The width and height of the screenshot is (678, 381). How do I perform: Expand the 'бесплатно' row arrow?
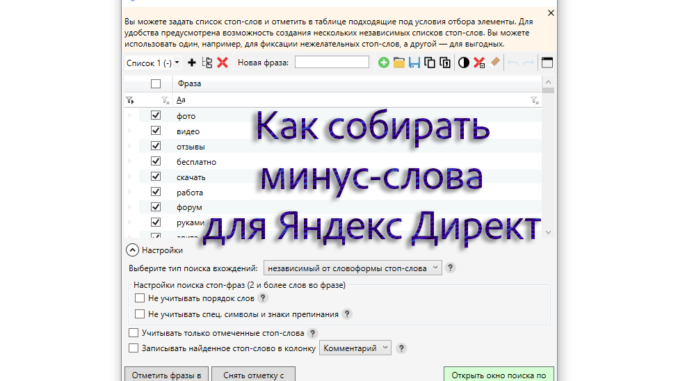click(130, 161)
